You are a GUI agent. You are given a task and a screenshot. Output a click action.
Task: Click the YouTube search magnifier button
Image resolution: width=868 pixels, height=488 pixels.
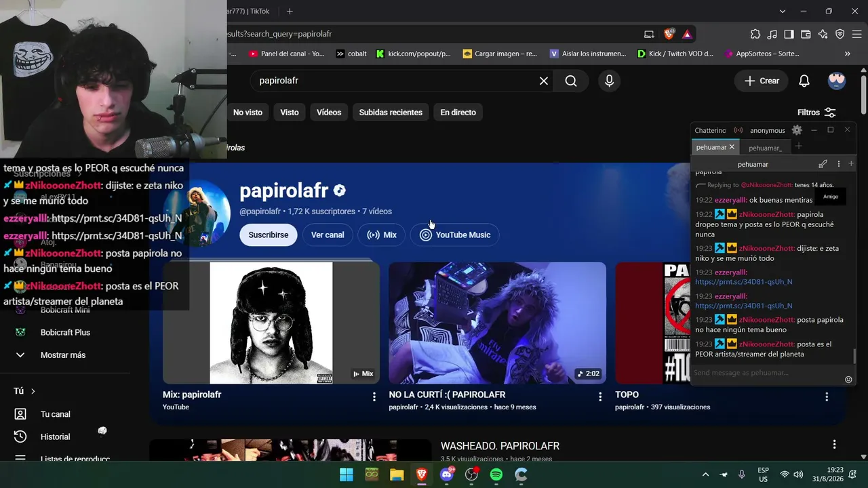tap(571, 81)
